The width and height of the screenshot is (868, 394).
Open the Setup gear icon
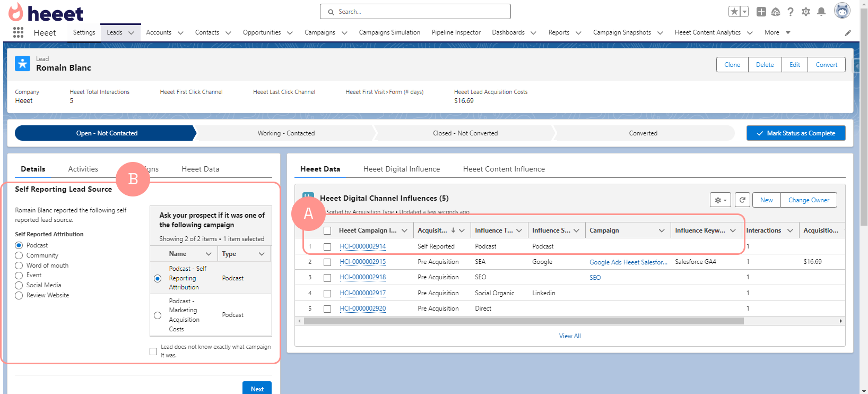pyautogui.click(x=806, y=12)
